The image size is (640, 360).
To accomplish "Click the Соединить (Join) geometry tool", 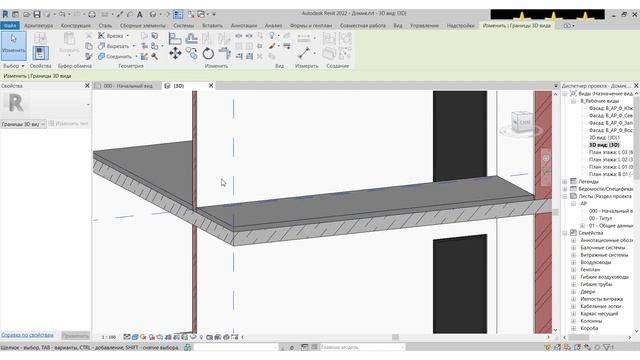I will pos(115,56).
